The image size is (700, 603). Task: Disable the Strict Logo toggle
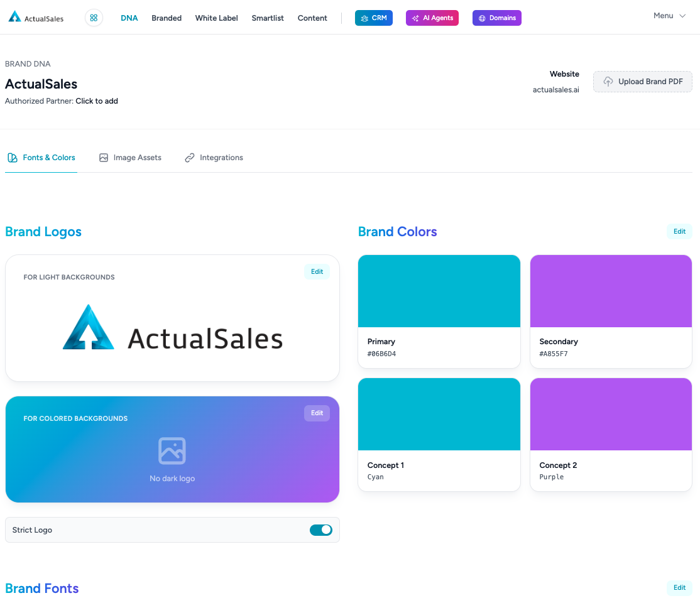(321, 530)
